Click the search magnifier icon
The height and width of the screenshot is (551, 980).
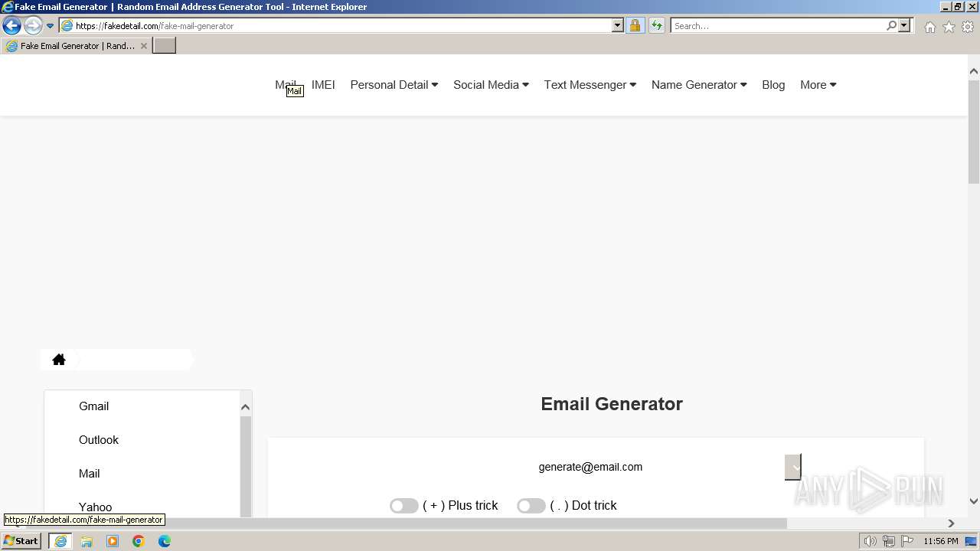(891, 26)
